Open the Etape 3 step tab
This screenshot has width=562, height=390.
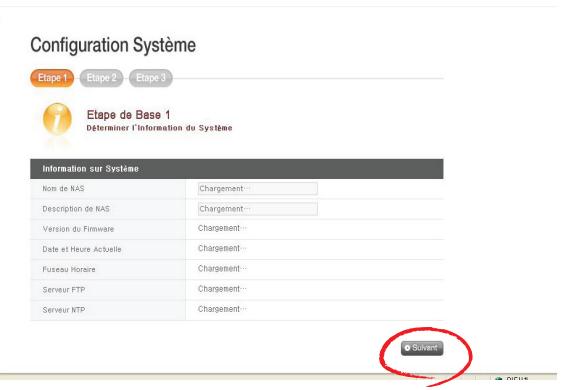151,78
